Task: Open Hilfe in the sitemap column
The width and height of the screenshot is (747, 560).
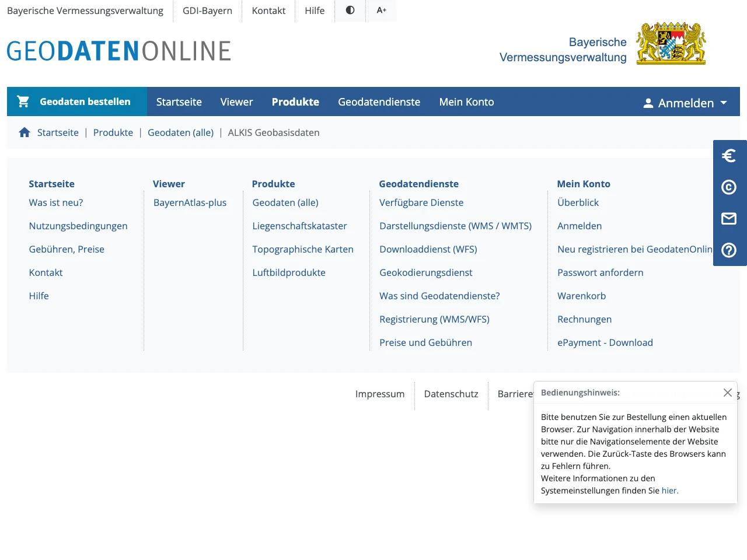Action: tap(39, 296)
